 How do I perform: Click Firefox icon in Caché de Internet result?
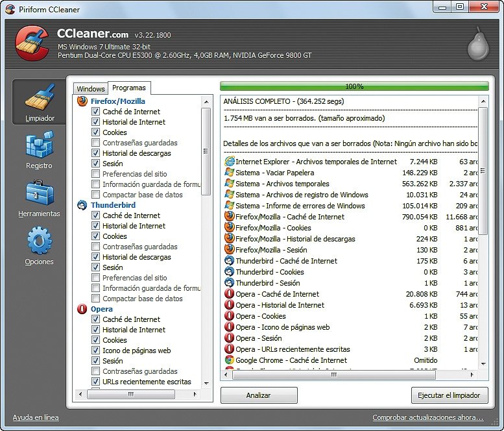tap(230, 216)
